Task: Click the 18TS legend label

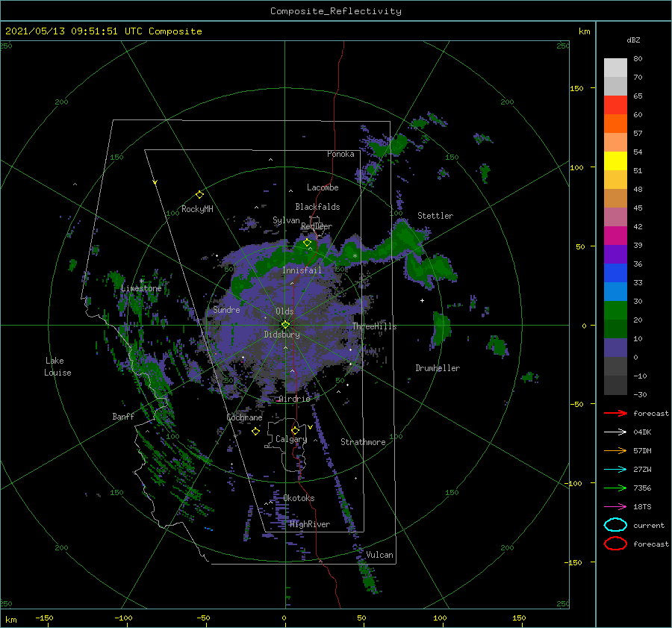Action: click(642, 507)
